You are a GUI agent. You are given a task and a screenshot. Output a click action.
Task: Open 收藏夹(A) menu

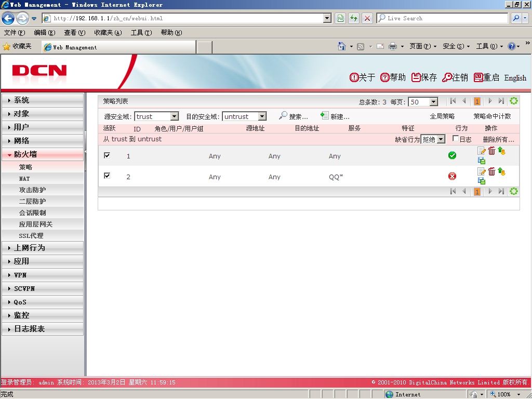108,33
